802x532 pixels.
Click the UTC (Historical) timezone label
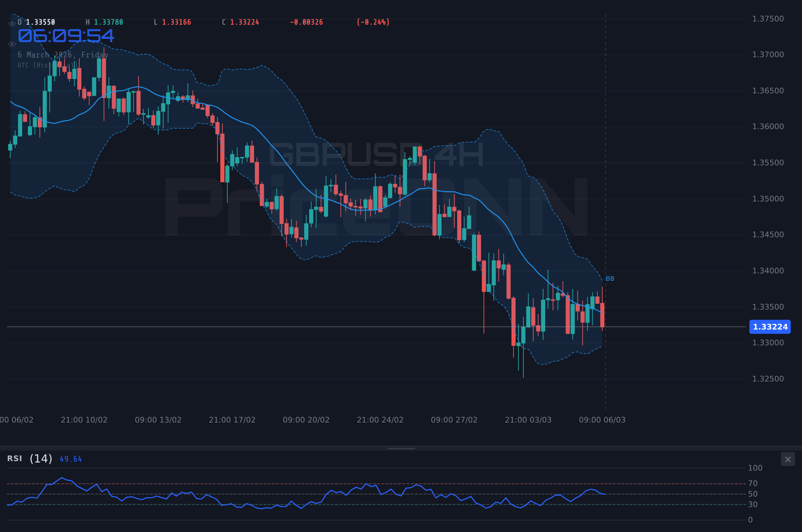click(x=48, y=65)
